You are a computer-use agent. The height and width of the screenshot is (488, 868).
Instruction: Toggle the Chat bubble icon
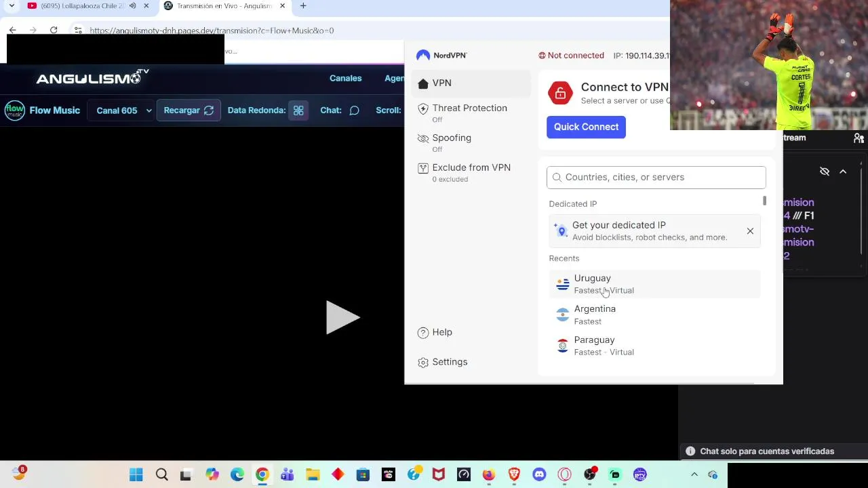click(x=354, y=110)
